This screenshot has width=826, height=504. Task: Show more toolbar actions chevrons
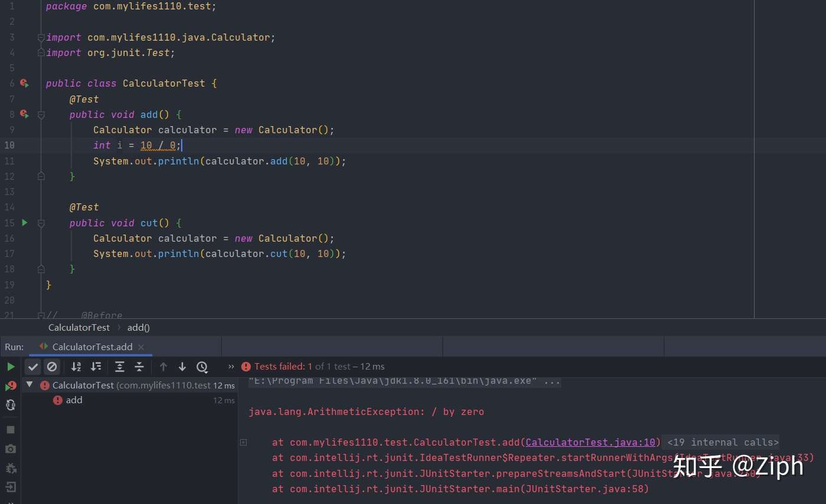(231, 367)
